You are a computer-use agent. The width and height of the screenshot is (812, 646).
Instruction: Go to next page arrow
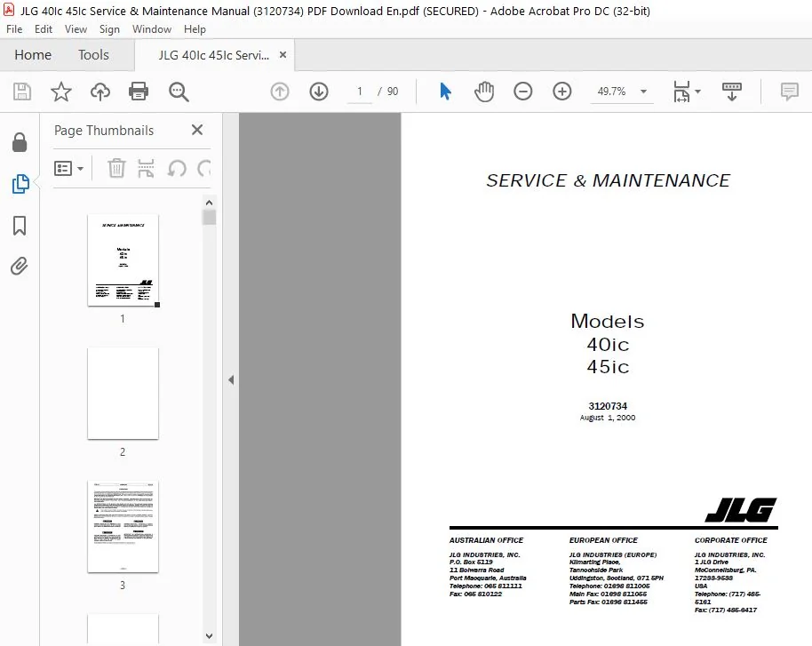(318, 92)
